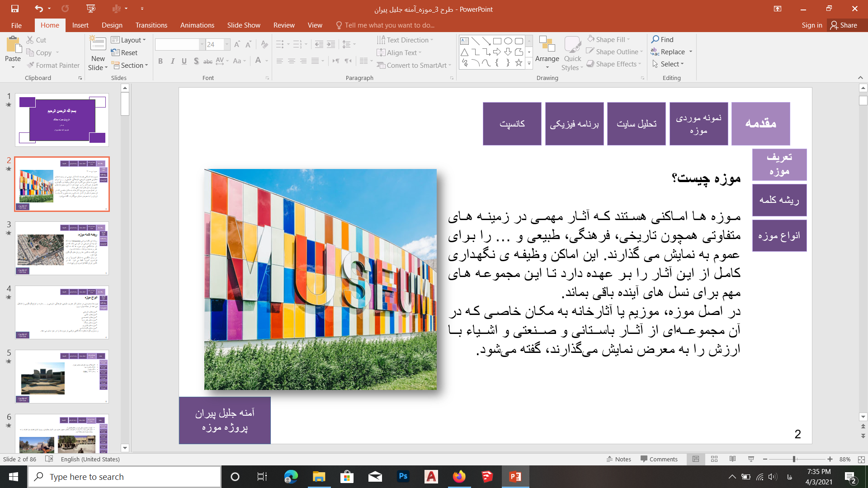Open the Transitions ribbon tab

pyautogui.click(x=151, y=25)
